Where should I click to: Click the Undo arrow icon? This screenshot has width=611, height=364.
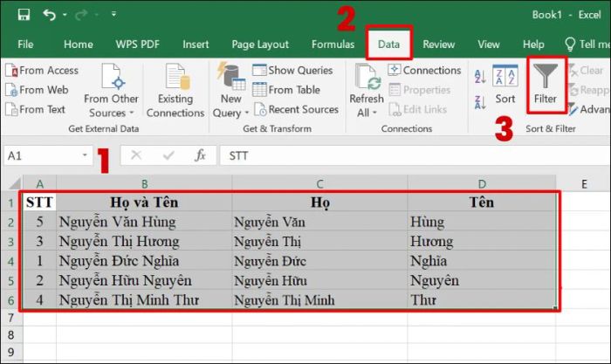click(x=49, y=15)
